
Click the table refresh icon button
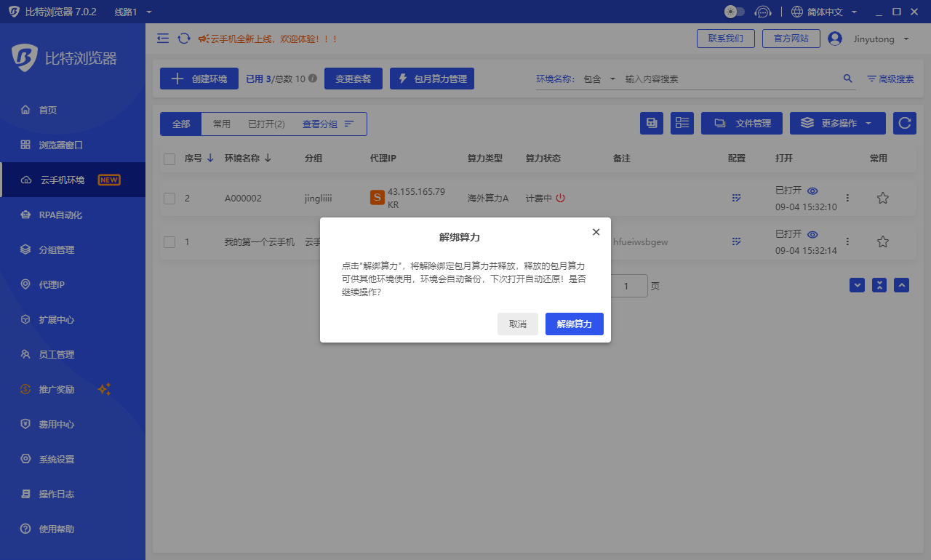click(x=905, y=123)
